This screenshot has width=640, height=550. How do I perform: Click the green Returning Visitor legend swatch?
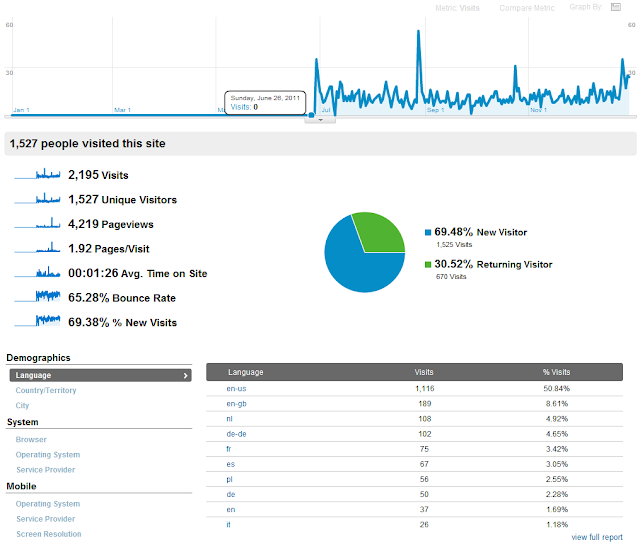tap(428, 265)
